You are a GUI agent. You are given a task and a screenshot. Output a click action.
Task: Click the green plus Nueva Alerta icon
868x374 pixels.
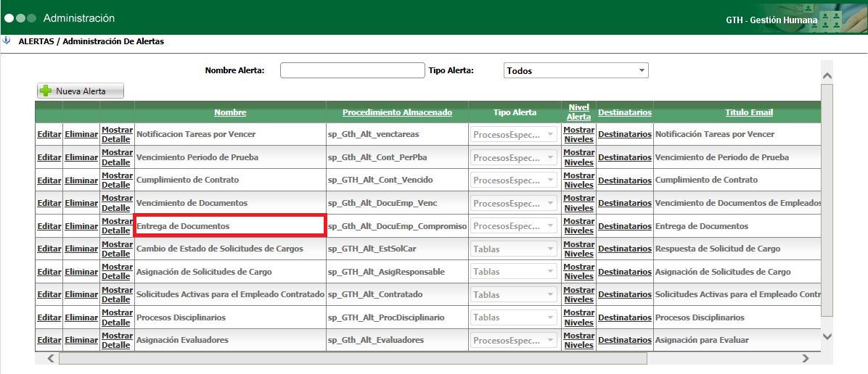(x=46, y=91)
